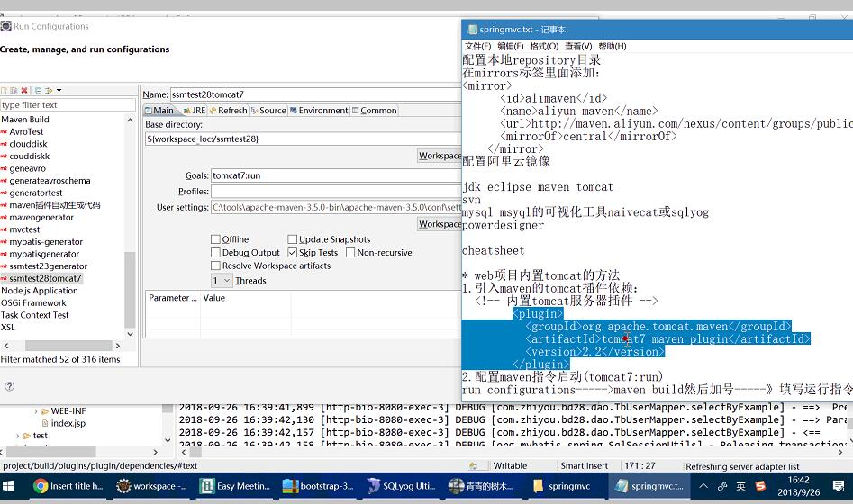Click the Sogou input method tray icon
Image resolution: width=853 pixels, height=504 pixels.
760,485
